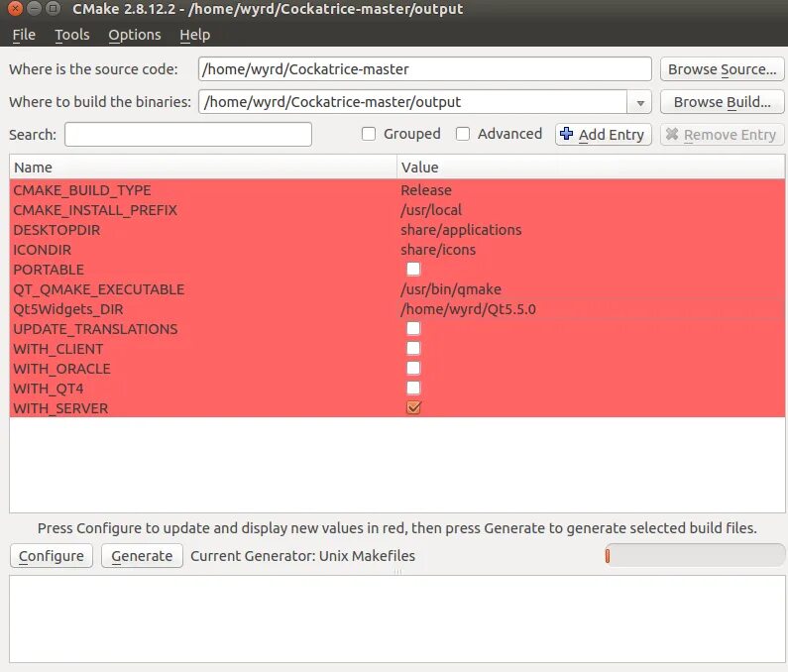Image resolution: width=788 pixels, height=672 pixels.
Task: Select the WITH_SERVER entry name
Action: tap(60, 408)
